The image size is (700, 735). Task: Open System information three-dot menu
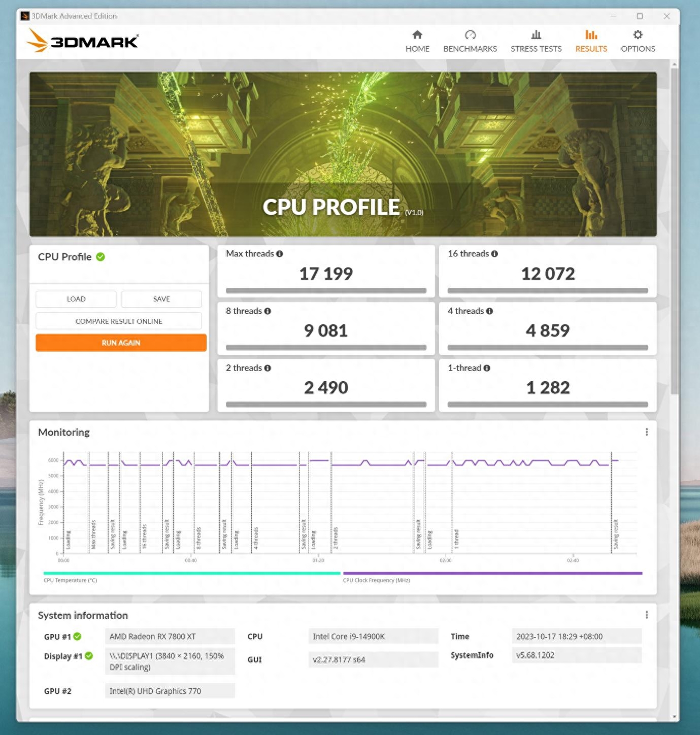pyautogui.click(x=646, y=615)
